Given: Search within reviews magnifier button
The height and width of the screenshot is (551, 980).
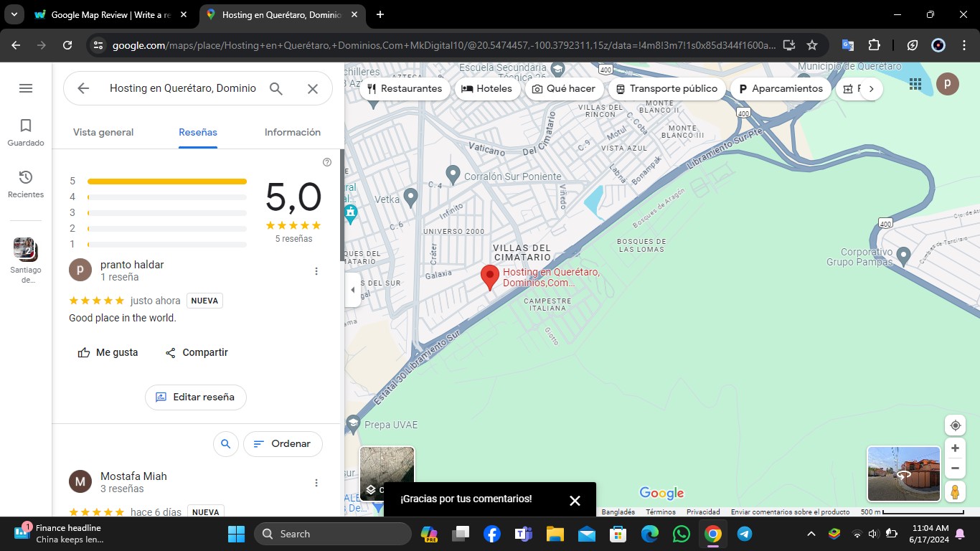Looking at the screenshot, I should pos(225,444).
